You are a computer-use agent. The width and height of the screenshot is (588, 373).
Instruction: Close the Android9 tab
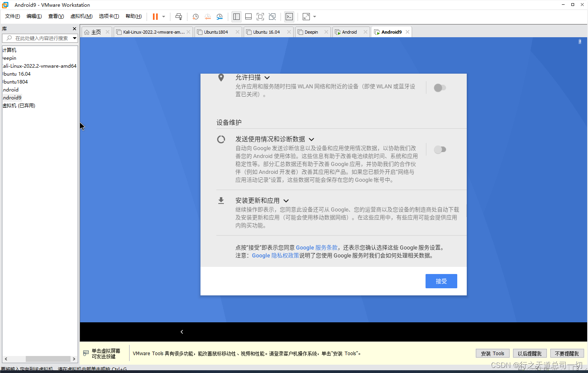(x=407, y=32)
